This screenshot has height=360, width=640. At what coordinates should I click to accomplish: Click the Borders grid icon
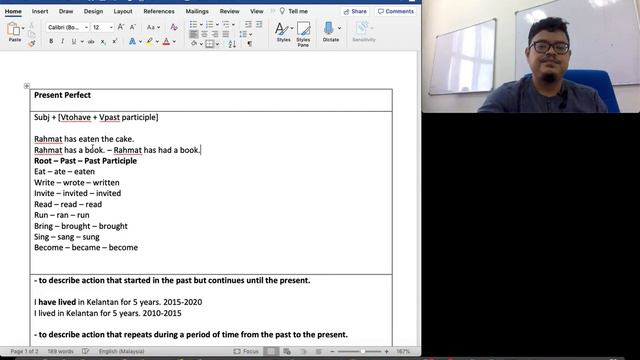tap(209, 44)
